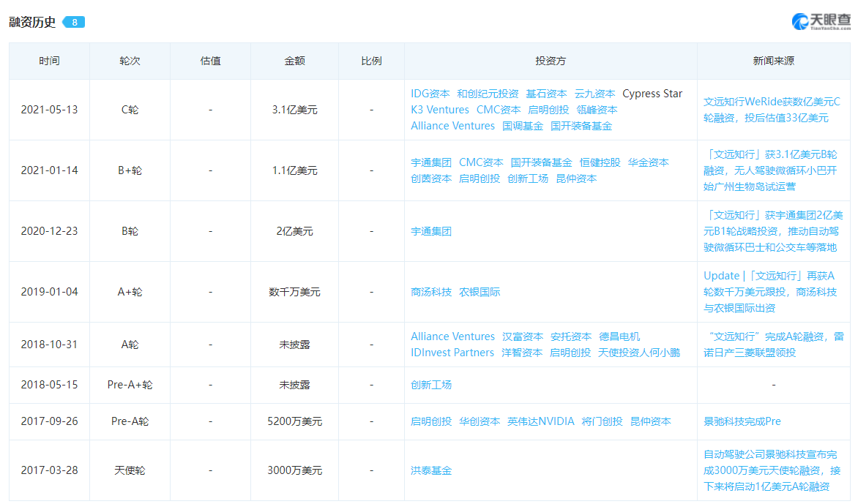This screenshot has height=504, width=858.
Task: Open 将门创投 investor link
Action: click(x=602, y=421)
